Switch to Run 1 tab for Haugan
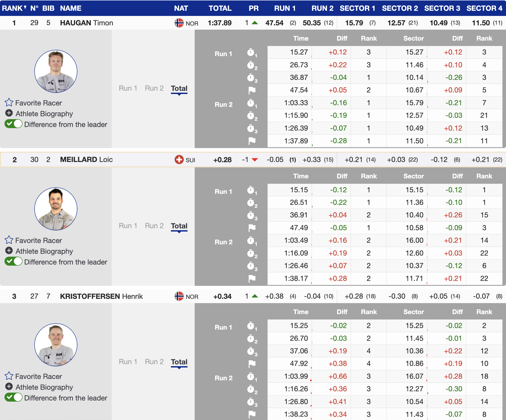The height and width of the screenshot is (420, 506). point(128,88)
